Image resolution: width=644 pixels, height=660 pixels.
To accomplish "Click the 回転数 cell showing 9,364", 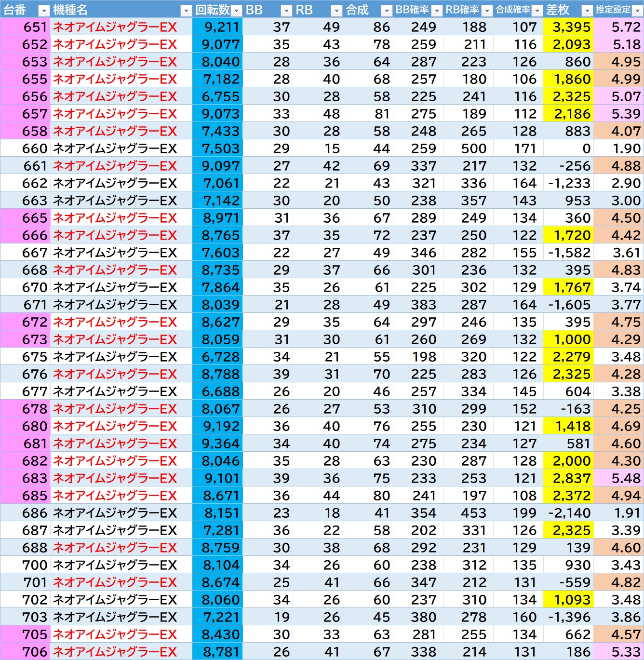I will tap(217, 444).
